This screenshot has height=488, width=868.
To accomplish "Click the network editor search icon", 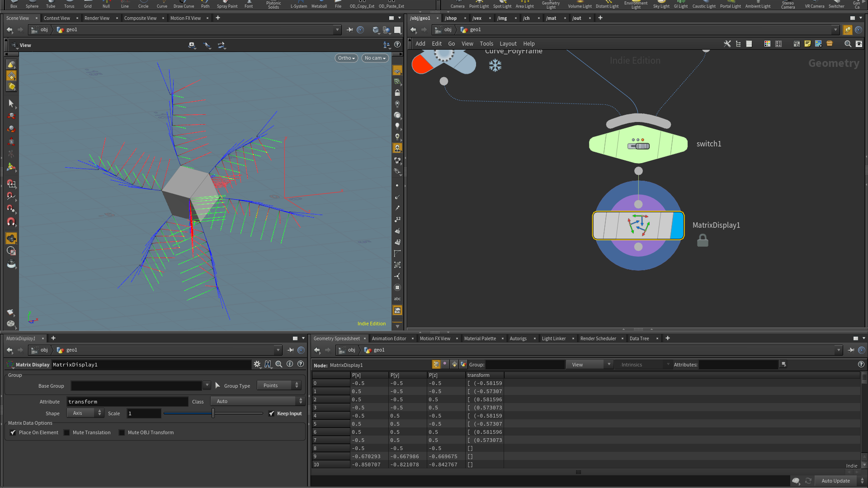I will (x=848, y=44).
